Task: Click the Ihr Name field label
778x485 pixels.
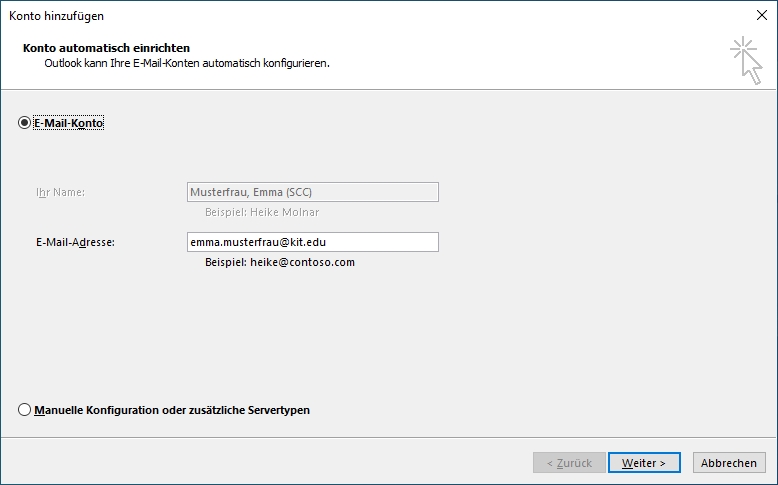Action: pyautogui.click(x=60, y=192)
